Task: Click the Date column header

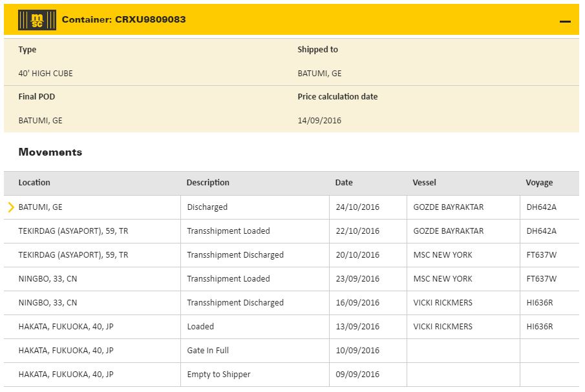Action: (344, 183)
